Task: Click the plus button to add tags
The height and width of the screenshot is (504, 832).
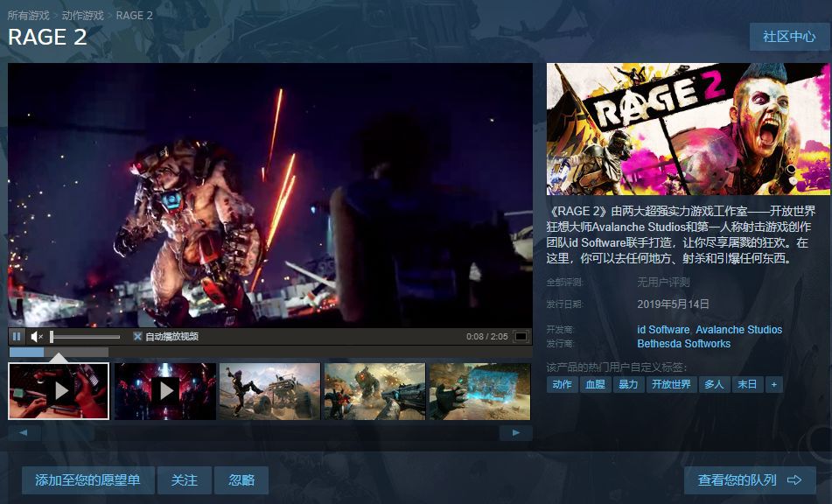Action: coord(773,384)
